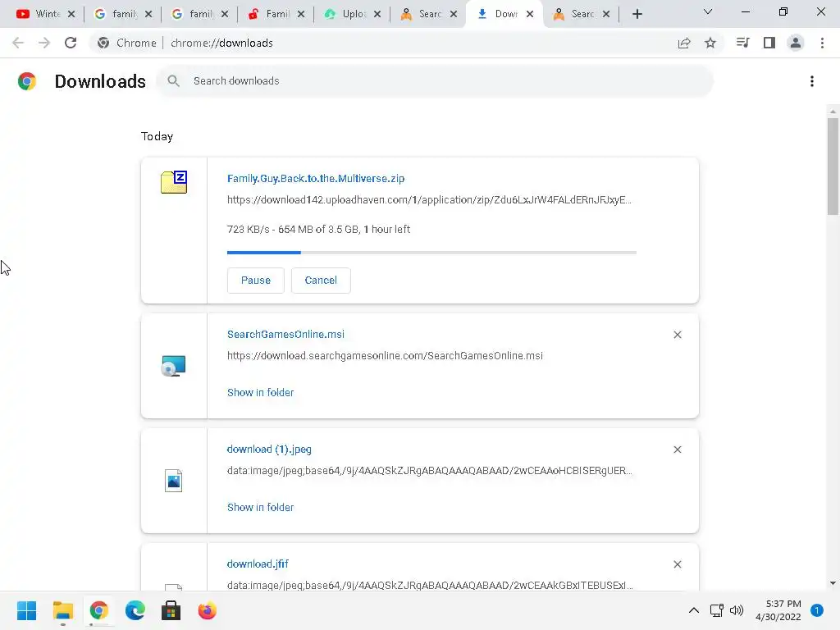Click the zip download progress bar
840x630 pixels.
click(431, 253)
